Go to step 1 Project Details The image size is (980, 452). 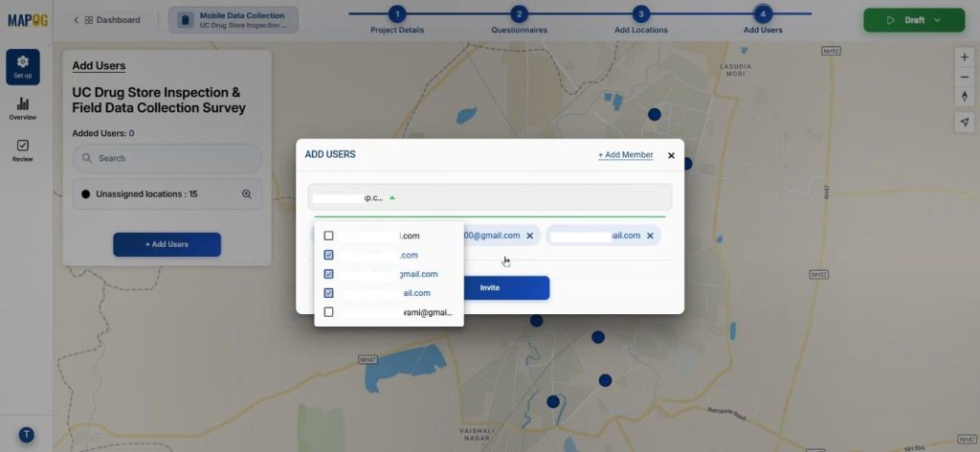[397, 20]
